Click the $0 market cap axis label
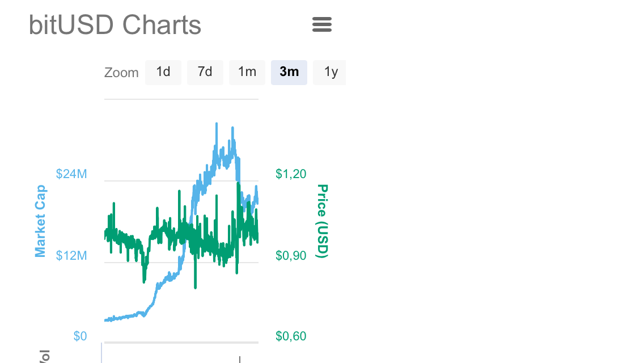Viewport: 644px width, 363px height. pos(80,336)
